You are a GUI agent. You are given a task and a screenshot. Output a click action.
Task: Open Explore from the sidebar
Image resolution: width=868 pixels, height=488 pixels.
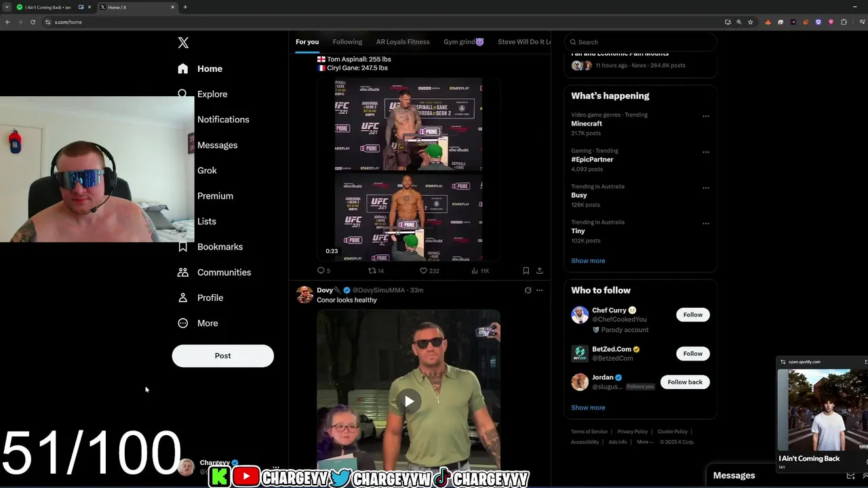[202, 94]
